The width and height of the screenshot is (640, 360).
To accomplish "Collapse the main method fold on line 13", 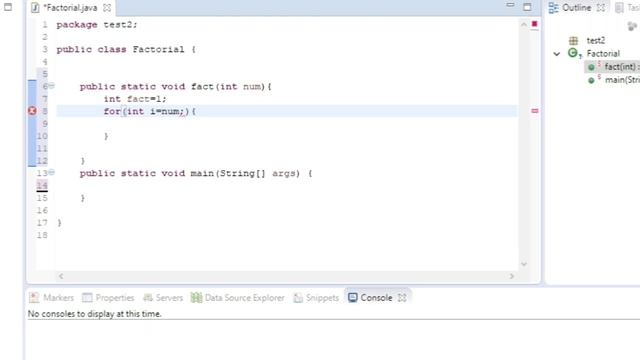I will [52, 173].
